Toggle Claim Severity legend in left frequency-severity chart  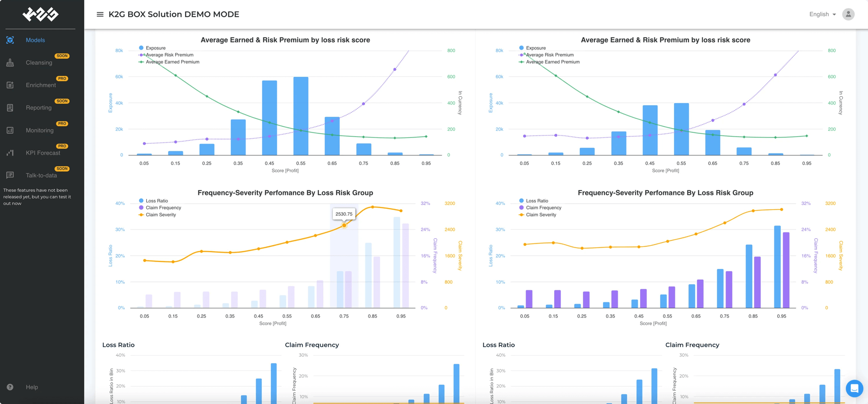point(158,214)
